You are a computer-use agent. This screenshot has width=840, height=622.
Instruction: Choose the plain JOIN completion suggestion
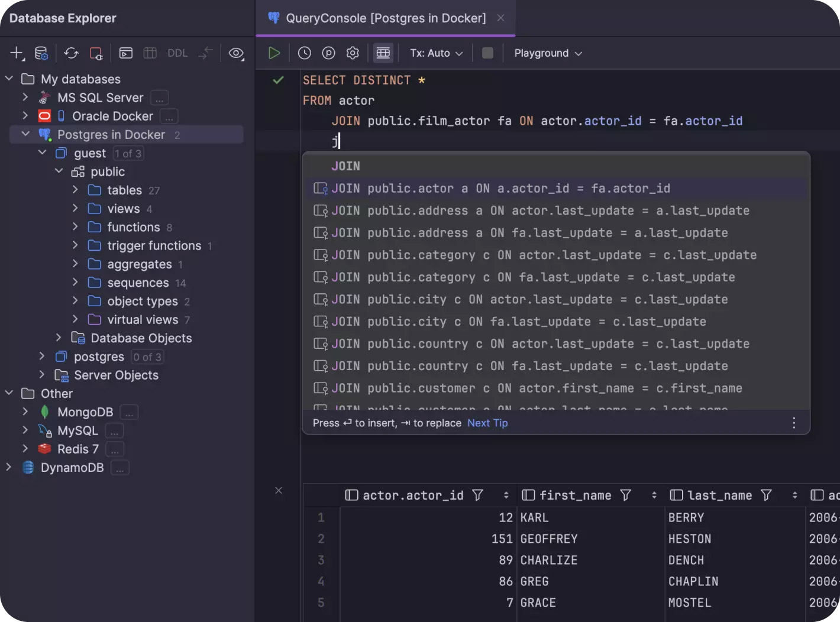click(x=556, y=166)
